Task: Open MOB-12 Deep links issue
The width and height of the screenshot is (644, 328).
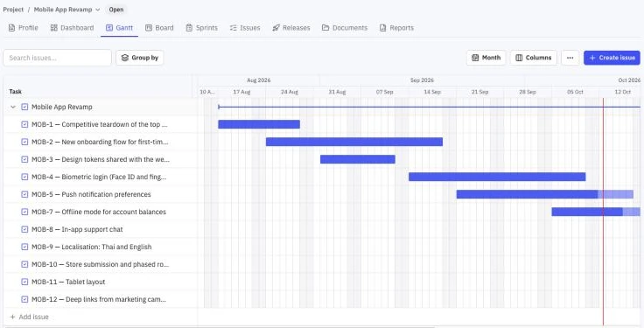Action: [99, 299]
